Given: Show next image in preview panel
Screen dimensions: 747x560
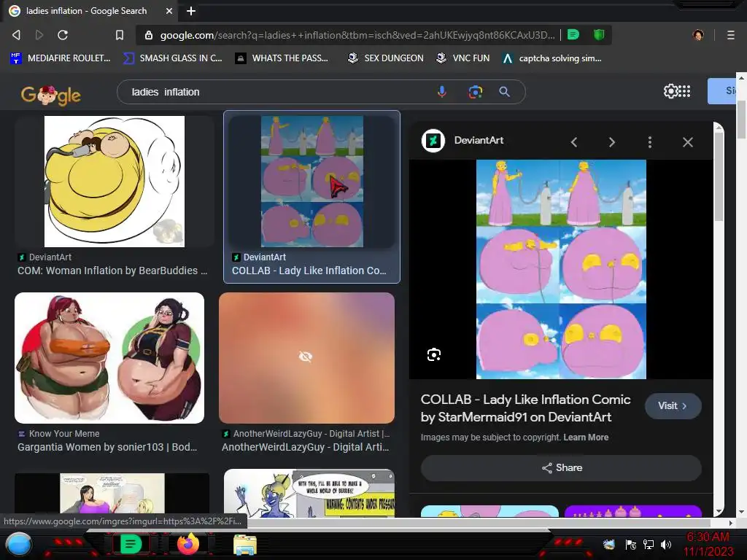Looking at the screenshot, I should coord(612,142).
